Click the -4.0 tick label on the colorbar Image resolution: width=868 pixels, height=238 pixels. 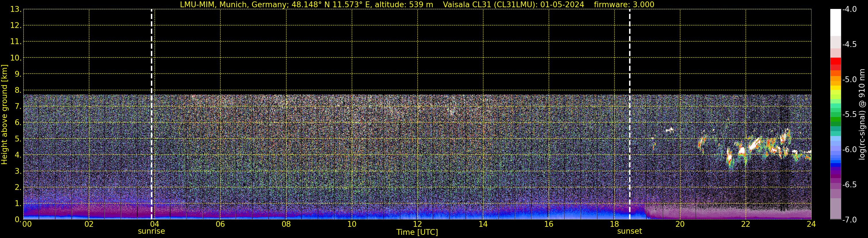pyautogui.click(x=849, y=10)
